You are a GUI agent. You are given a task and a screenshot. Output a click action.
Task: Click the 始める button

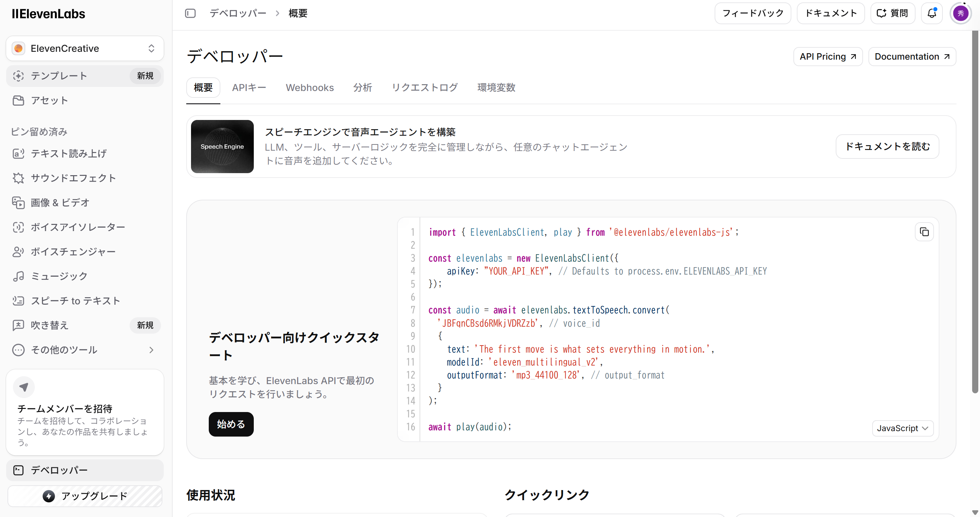click(x=231, y=424)
